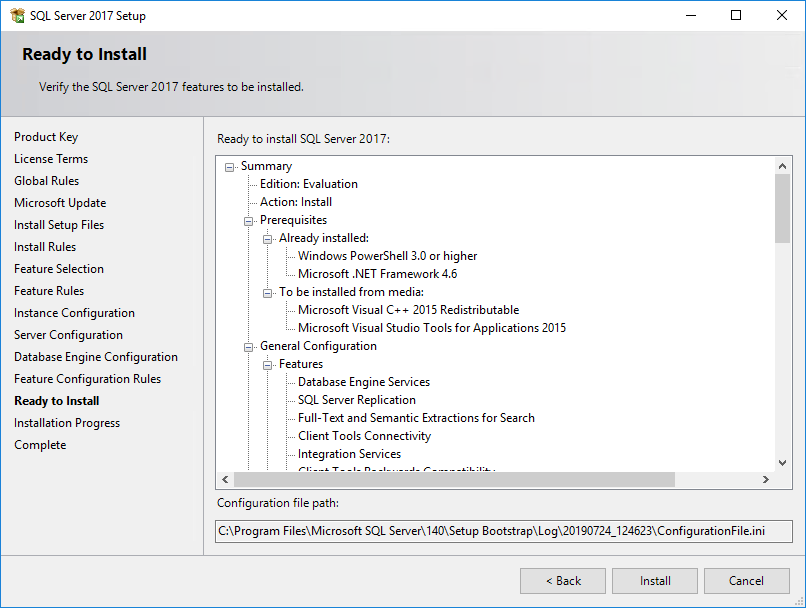Click the 'To be installed from media:' label
This screenshot has width=806, height=608.
(x=352, y=292)
